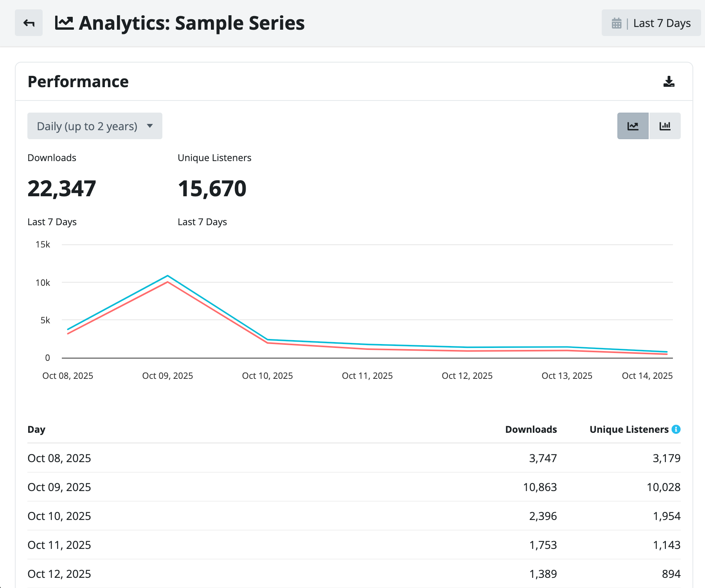Switch to line chart view
This screenshot has height=588, width=705.
pos(633,126)
